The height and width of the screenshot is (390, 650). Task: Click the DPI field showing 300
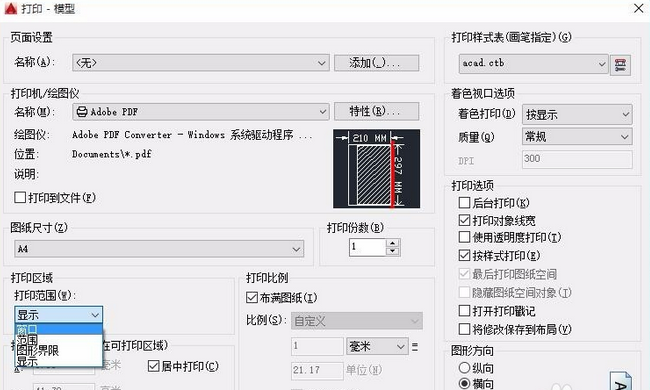coord(577,159)
